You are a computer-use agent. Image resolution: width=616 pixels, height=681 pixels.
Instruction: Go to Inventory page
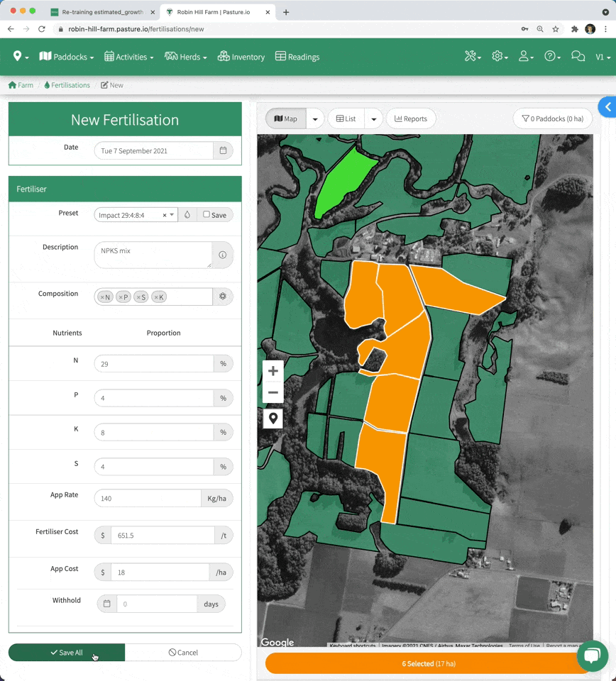(x=241, y=57)
